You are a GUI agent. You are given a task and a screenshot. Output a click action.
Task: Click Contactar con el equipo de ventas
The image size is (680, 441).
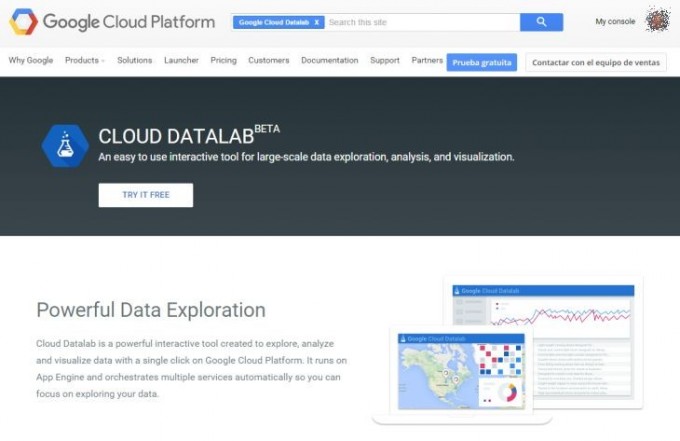pyautogui.click(x=596, y=62)
